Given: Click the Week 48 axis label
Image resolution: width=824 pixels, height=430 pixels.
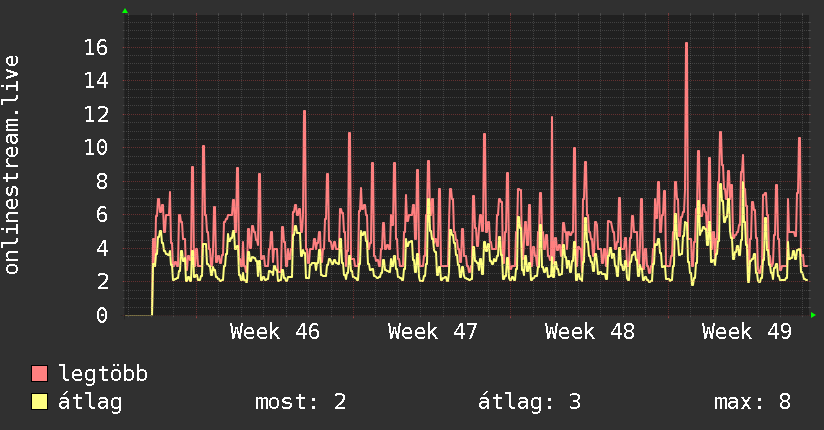Looking at the screenshot, I should coord(590,332).
